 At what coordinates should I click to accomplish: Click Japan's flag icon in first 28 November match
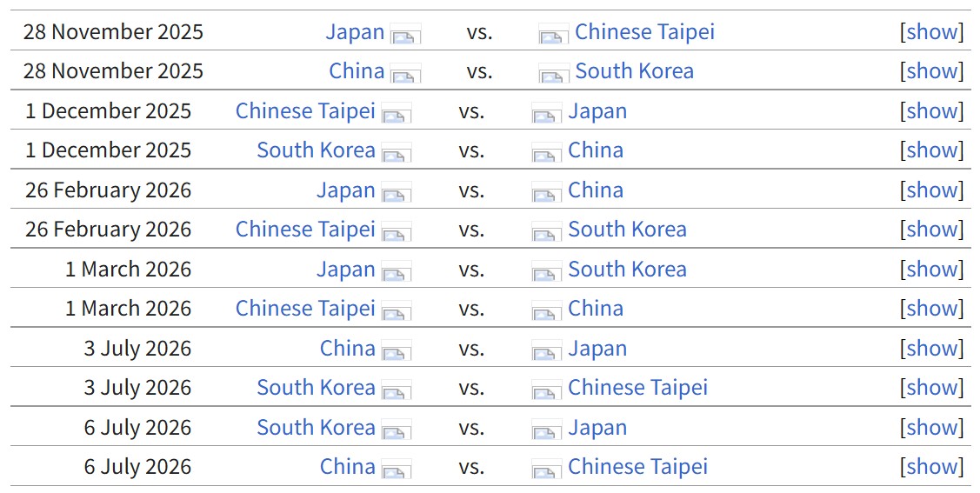click(x=405, y=36)
